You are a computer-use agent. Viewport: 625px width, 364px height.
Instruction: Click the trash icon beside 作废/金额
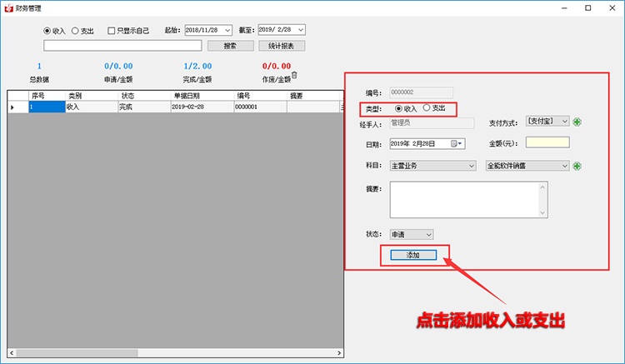point(294,75)
